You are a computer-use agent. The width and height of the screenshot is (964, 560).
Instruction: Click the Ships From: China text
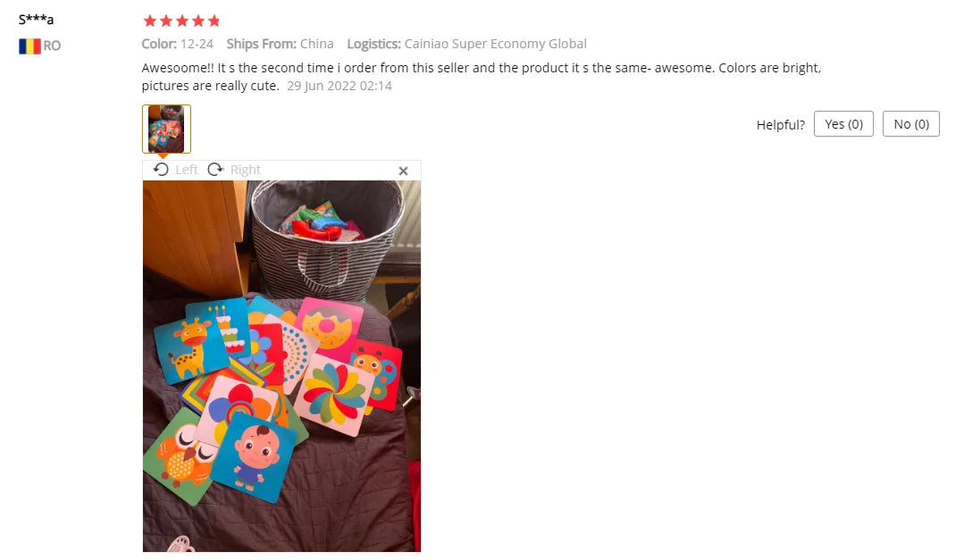click(280, 44)
